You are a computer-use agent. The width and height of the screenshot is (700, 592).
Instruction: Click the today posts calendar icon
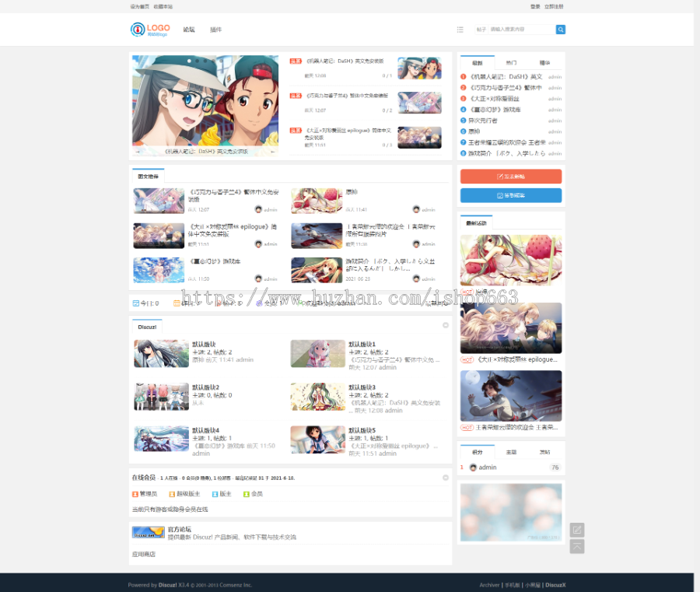pos(135,303)
